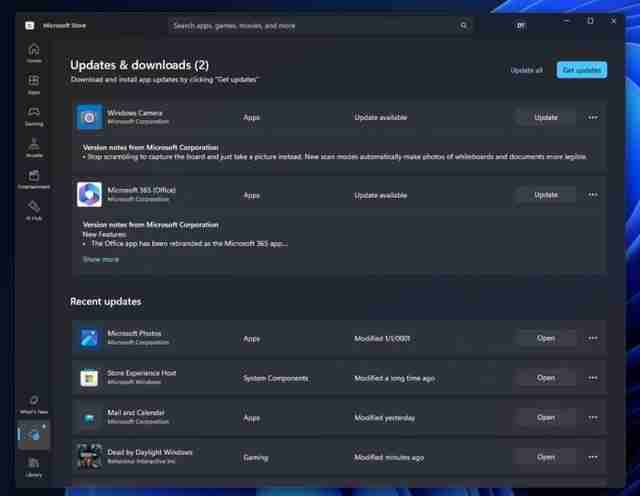Click Windows Camera version notes text

pos(337,157)
